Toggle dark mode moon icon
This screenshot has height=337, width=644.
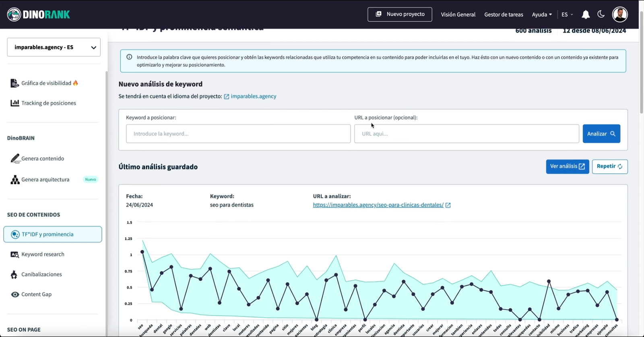[x=601, y=14]
